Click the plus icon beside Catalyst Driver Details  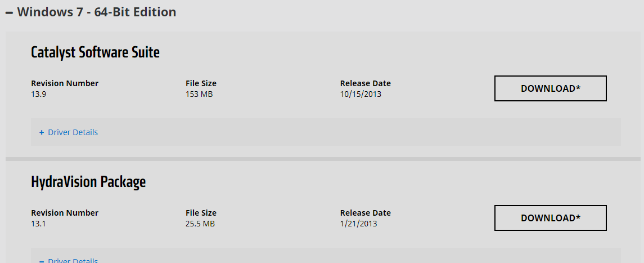(x=42, y=132)
